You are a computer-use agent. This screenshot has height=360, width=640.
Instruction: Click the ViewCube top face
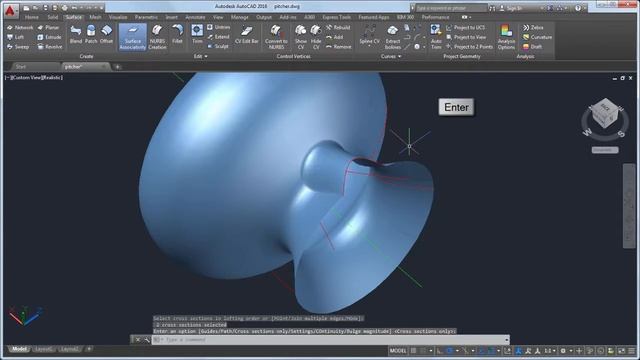605,108
